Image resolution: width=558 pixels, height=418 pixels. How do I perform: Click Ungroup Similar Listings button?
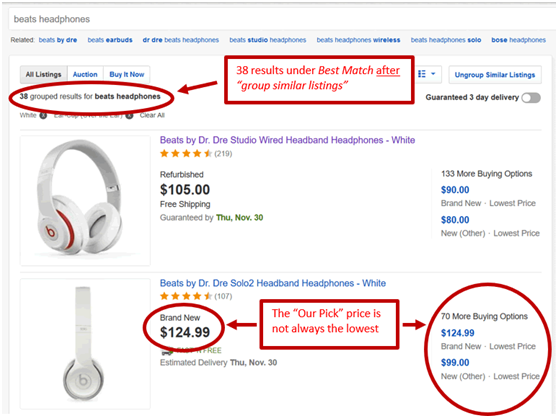click(x=495, y=75)
